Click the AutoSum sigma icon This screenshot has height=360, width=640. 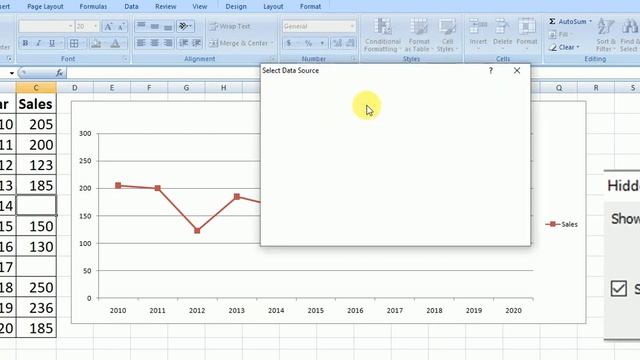(552, 21)
